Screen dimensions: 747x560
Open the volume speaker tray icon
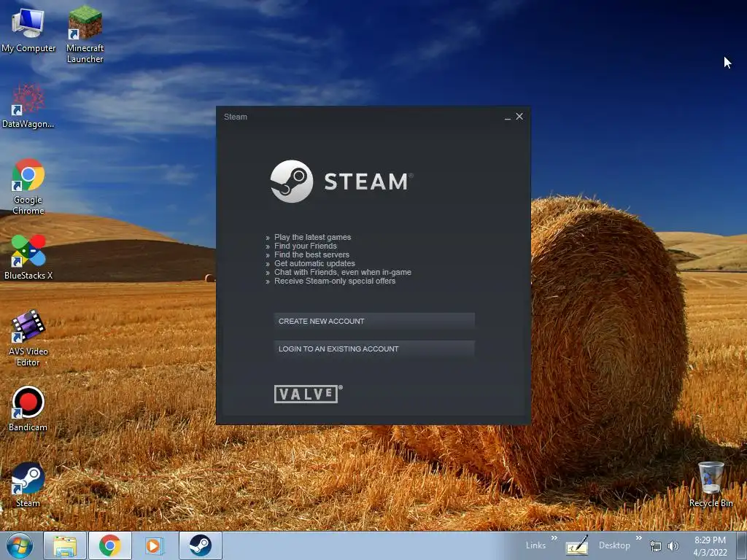coord(673,546)
